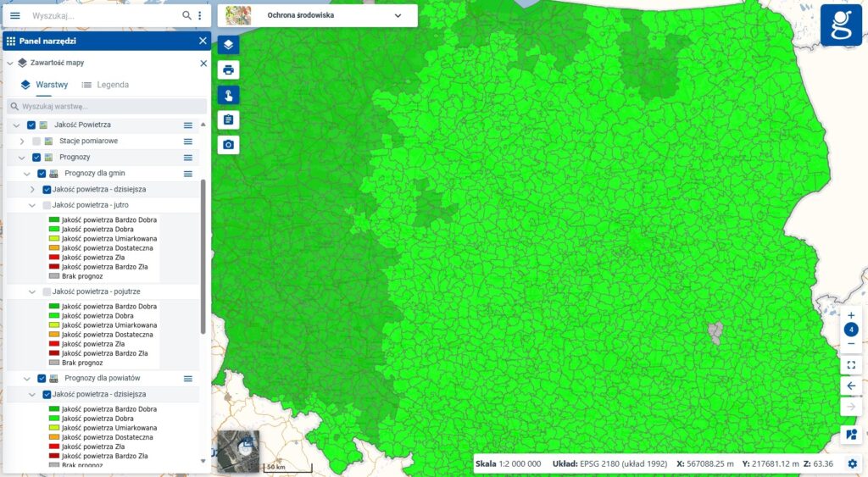Collapse the Jakość Powietrza group
The image size is (868, 477).
17,125
